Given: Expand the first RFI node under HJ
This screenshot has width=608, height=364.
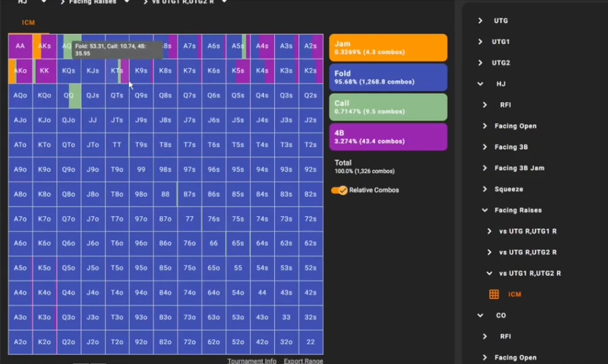Looking at the screenshot, I should (484, 105).
